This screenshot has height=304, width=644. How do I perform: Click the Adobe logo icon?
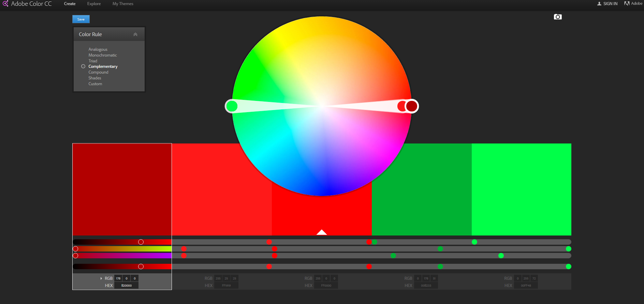pyautogui.click(x=627, y=3)
